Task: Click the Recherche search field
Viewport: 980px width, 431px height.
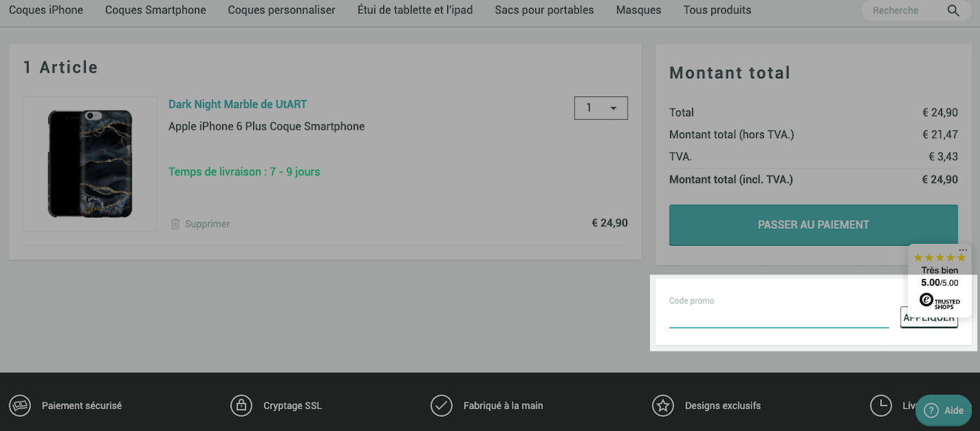Action: [905, 11]
